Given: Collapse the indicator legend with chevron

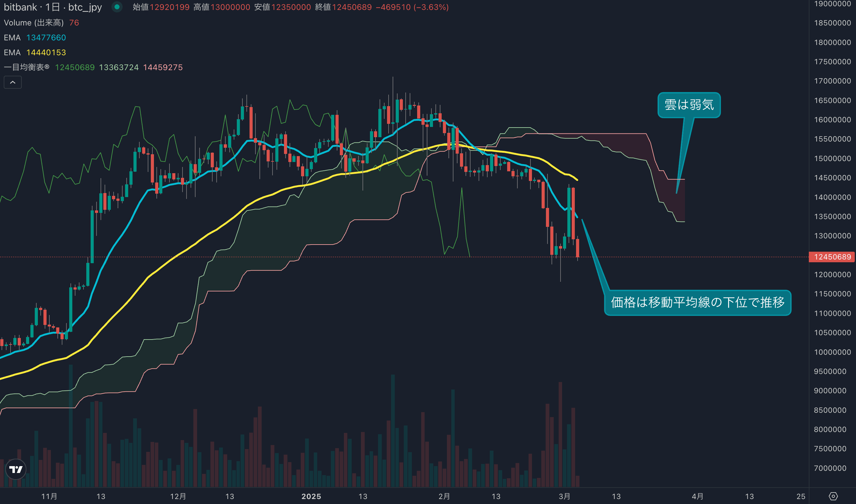Looking at the screenshot, I should [x=12, y=82].
